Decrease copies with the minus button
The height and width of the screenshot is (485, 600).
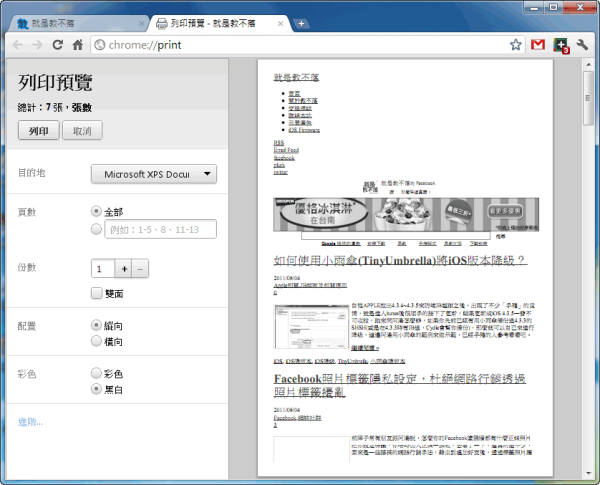coord(140,269)
